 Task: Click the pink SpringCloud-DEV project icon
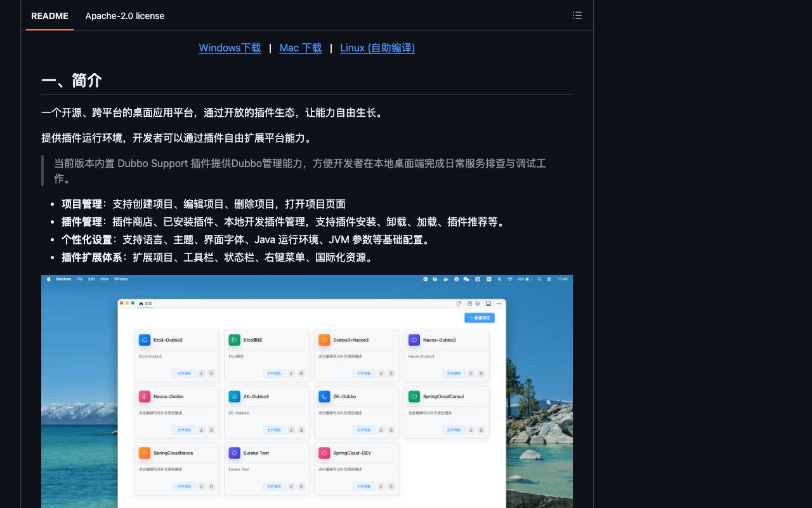(324, 453)
